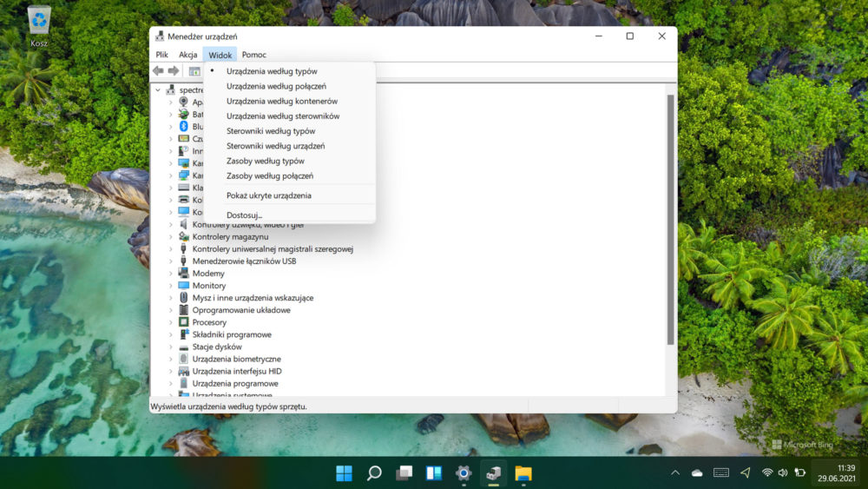Select Urządzenia programowe tree item

tap(235, 383)
